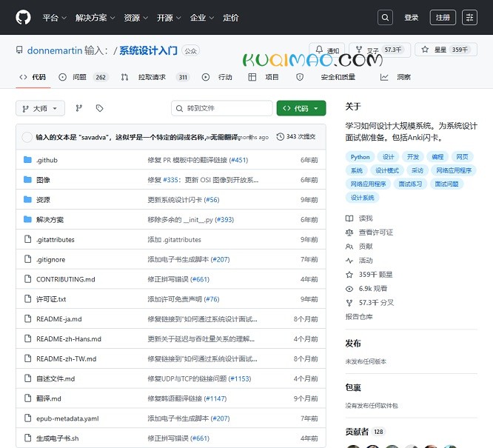Open the commit author avatar circle
Viewport: 493px width, 448px height.
[27, 137]
